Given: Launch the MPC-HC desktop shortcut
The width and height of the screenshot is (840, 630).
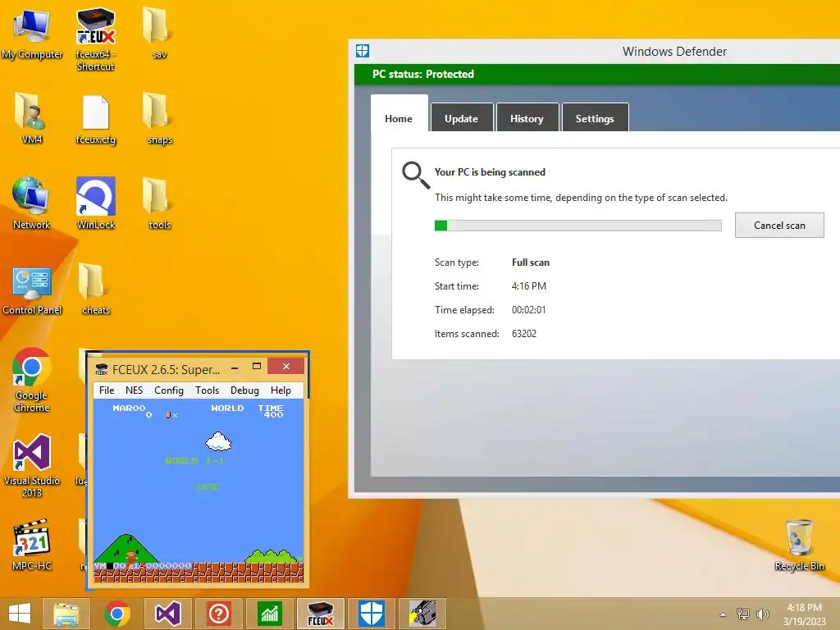Looking at the screenshot, I should tap(32, 545).
